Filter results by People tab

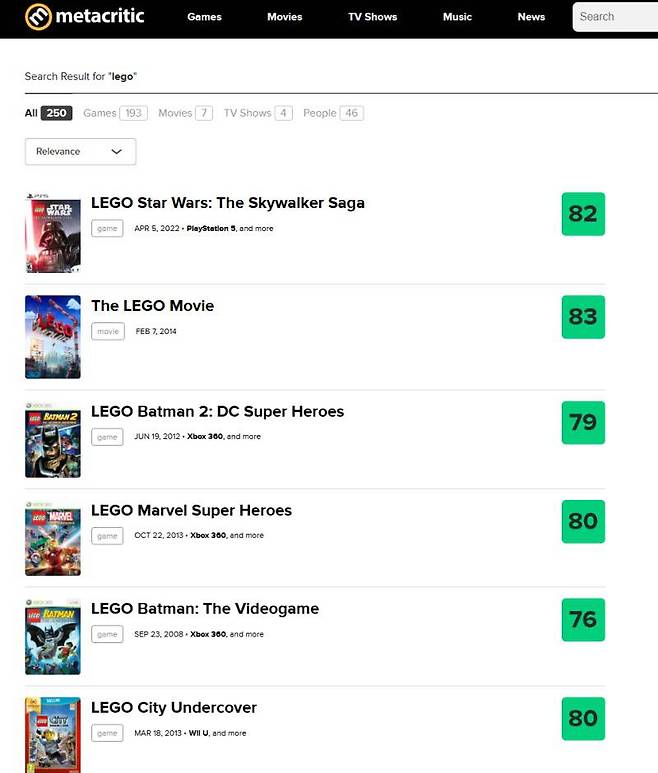click(x=332, y=113)
